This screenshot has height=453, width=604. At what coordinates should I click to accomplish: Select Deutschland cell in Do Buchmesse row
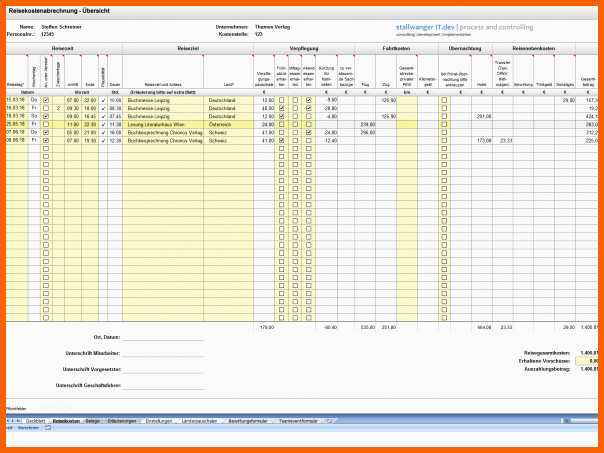[x=228, y=100]
